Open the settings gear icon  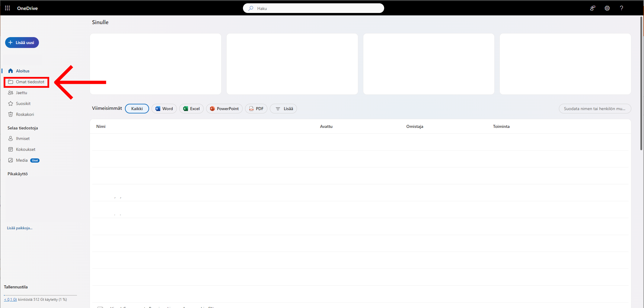coord(607,8)
